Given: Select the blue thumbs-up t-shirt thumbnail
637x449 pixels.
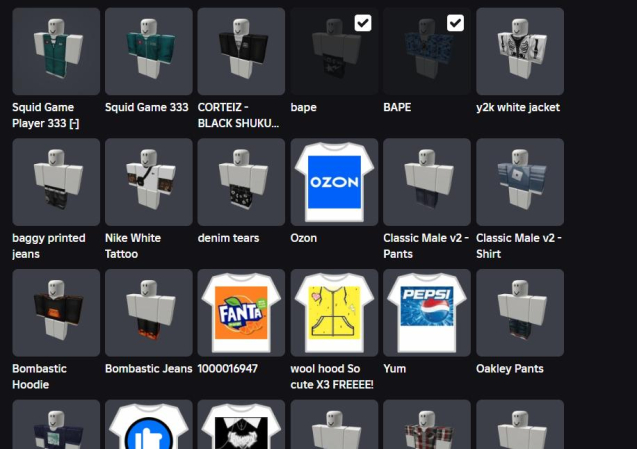Looking at the screenshot, I should tap(148, 427).
